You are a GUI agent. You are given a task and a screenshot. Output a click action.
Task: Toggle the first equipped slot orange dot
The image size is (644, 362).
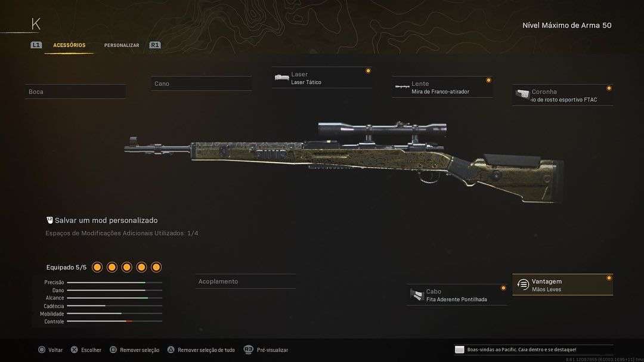click(x=97, y=268)
